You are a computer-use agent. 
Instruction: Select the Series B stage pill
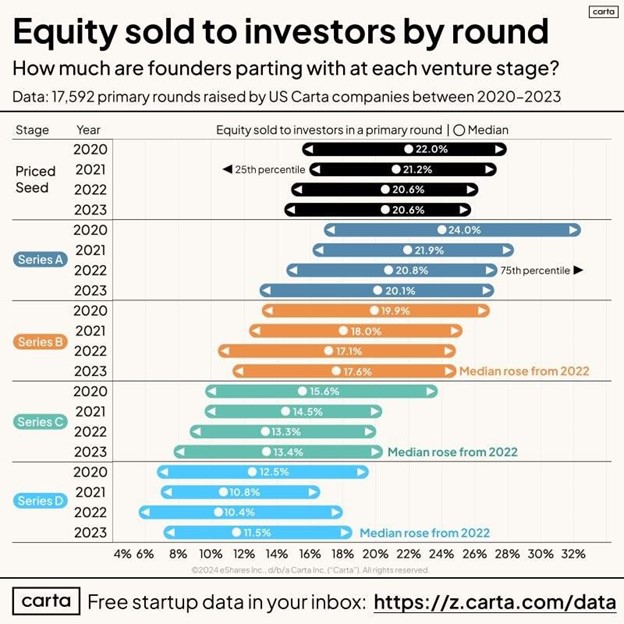[x=41, y=341]
